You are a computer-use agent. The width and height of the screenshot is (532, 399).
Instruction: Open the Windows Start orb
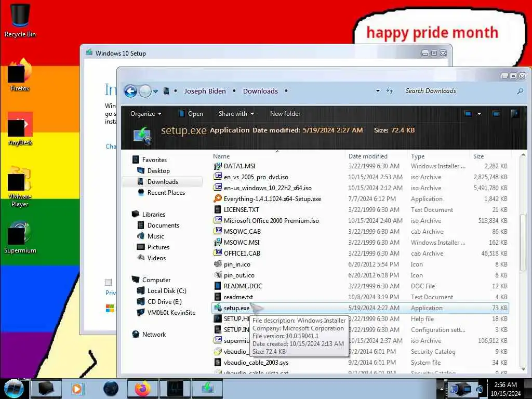point(14,389)
